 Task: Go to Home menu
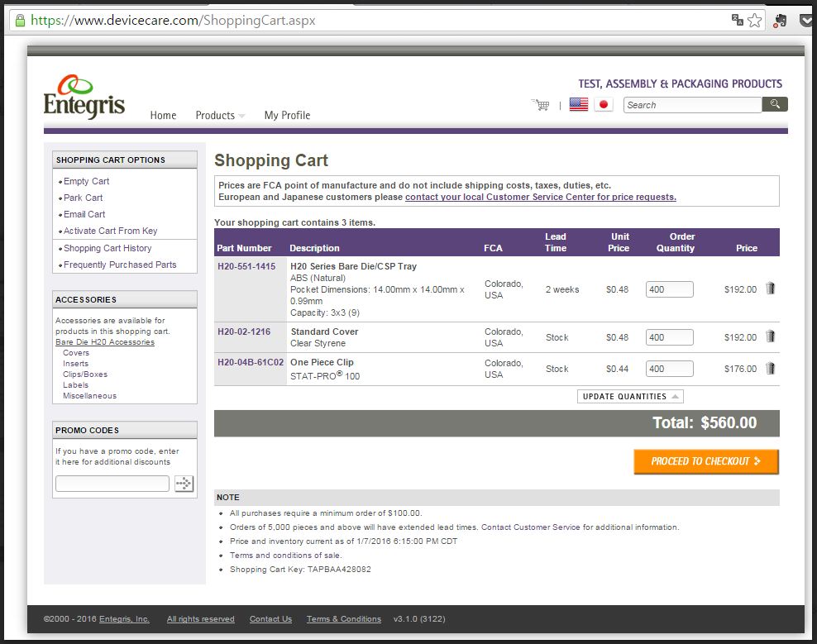click(163, 115)
